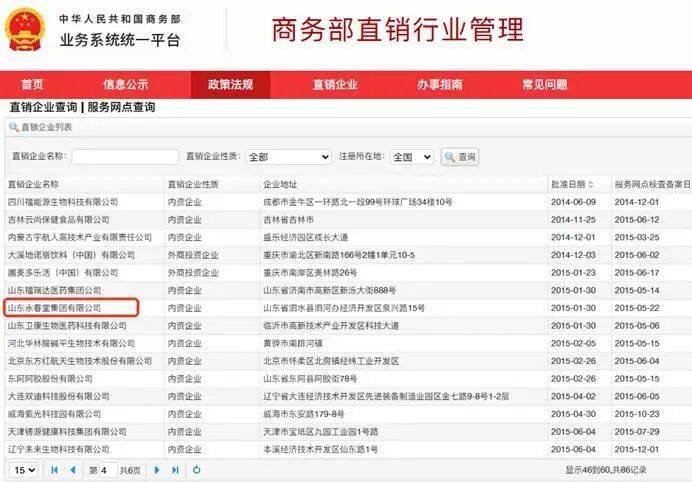
Task: Select row 山东卫康生物医药科技有限公司
Action: pyautogui.click(x=348, y=326)
